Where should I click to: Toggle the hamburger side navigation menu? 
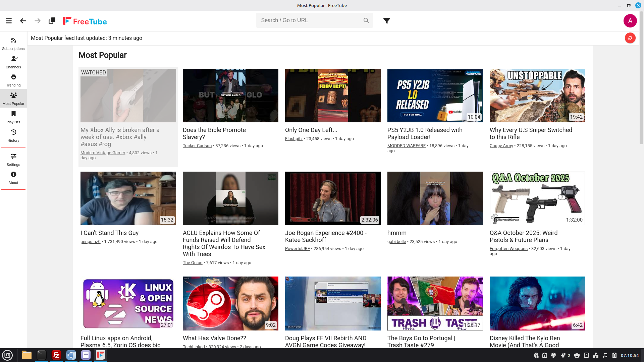9,21
